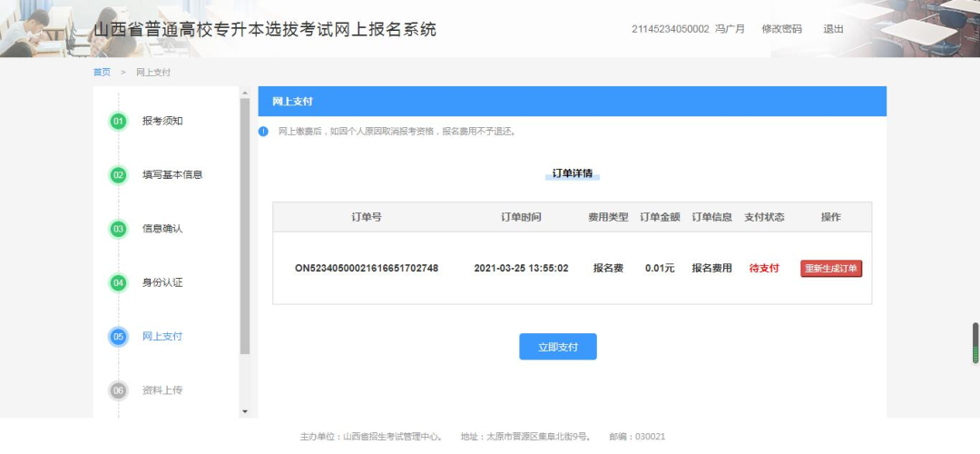Click 退出 to log out
Viewport: 980px width, 454px height.
click(x=833, y=29)
